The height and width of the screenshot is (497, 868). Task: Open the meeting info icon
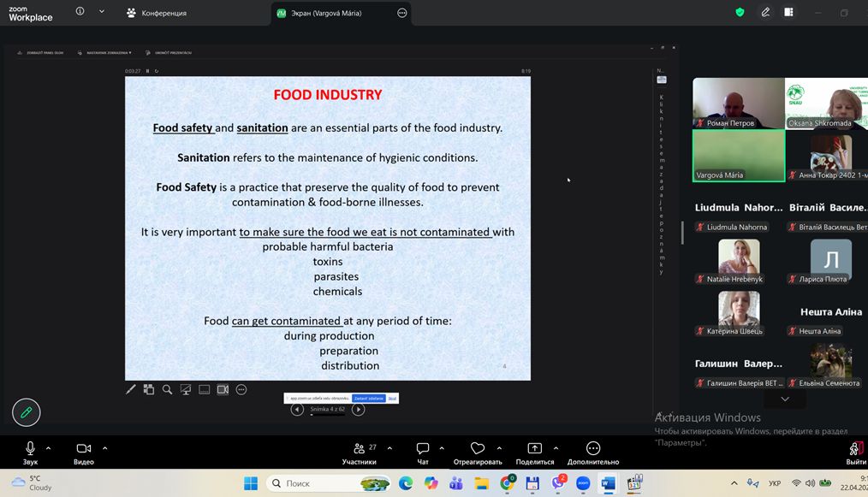click(80, 12)
